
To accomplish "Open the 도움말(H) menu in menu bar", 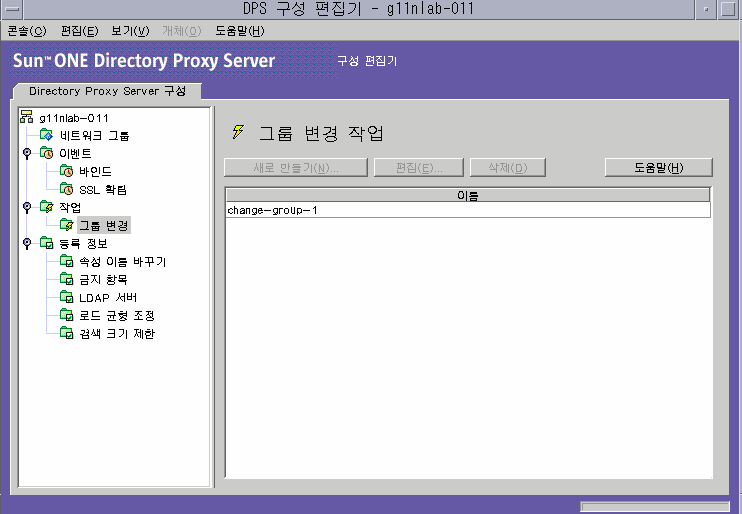I will click(240, 31).
